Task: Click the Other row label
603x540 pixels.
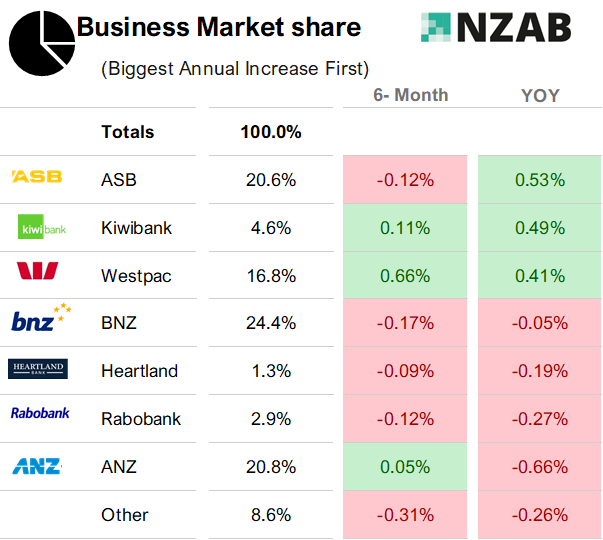Action: 125,515
